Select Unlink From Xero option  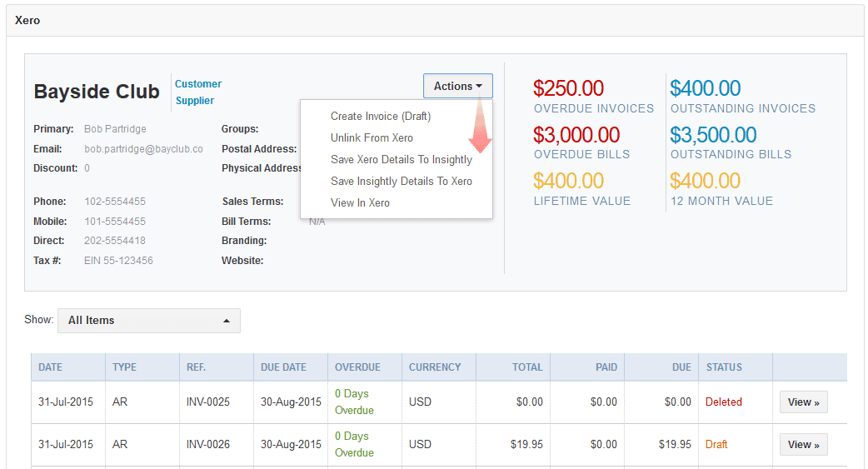pos(372,138)
